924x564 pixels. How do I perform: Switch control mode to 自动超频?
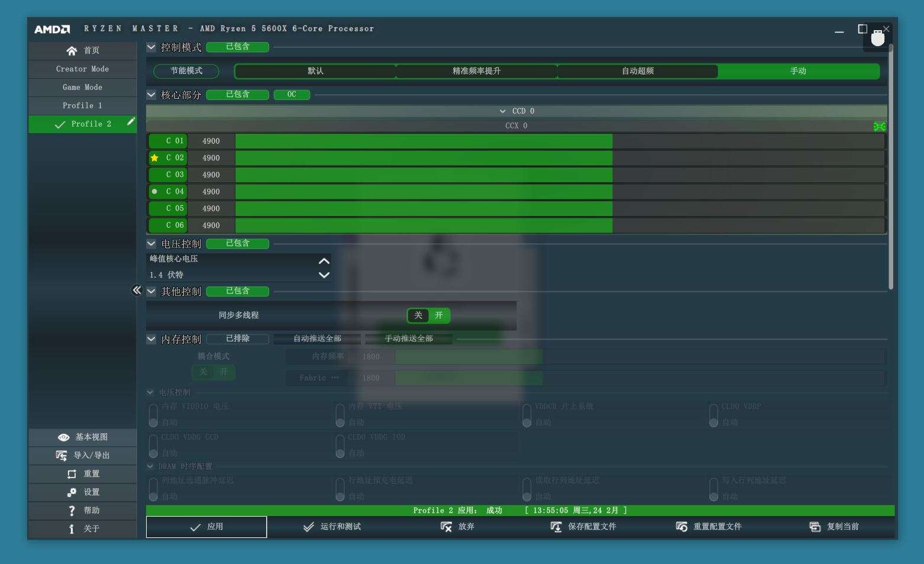tap(637, 71)
